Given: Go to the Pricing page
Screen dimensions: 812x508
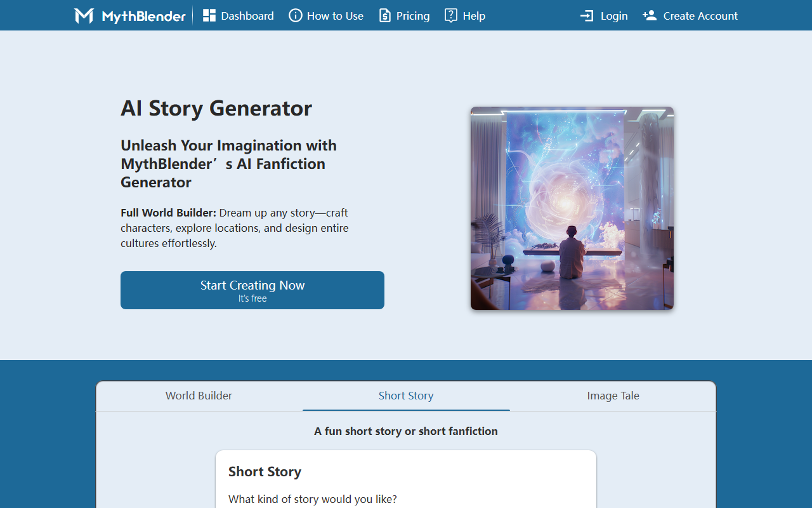Looking at the screenshot, I should pos(404,16).
